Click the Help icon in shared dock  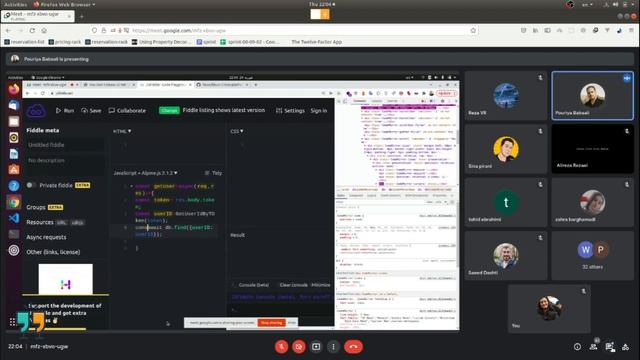(x=14, y=186)
